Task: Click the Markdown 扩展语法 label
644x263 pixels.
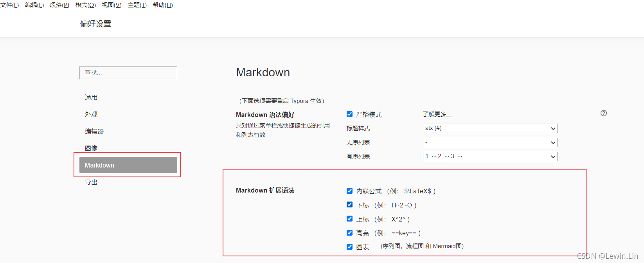Action: point(265,190)
